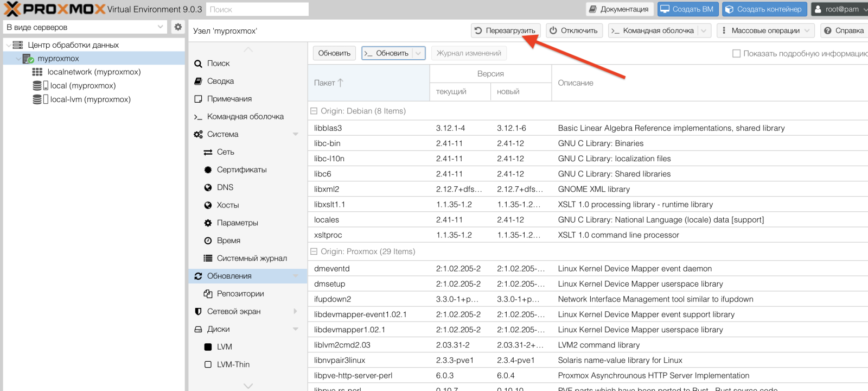Click the Создать ВМ button
Viewport: 868px width, 391px height.
[688, 9]
